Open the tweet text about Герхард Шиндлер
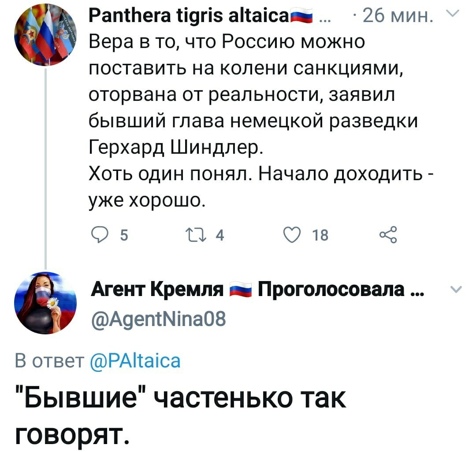The image size is (476, 452). 261,121
